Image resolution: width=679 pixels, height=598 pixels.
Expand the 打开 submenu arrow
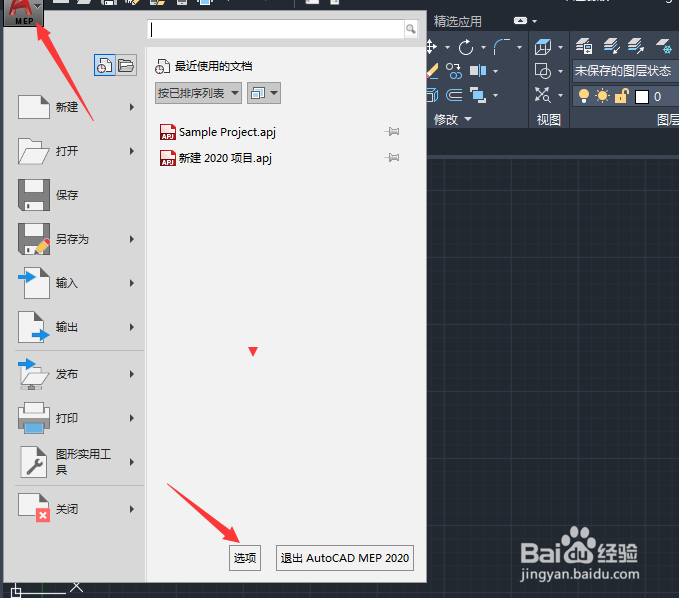tap(132, 151)
